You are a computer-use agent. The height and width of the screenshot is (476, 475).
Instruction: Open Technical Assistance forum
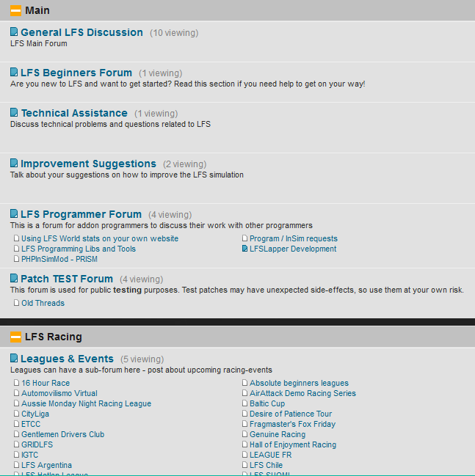pos(74,113)
